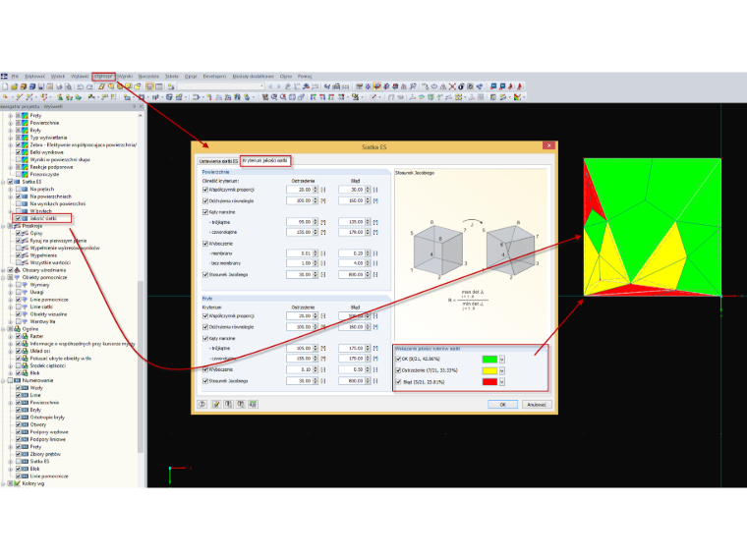Toggle Odchylenia równoległe checkbox under Powierzchnie
The height and width of the screenshot is (560, 747).
point(205,201)
